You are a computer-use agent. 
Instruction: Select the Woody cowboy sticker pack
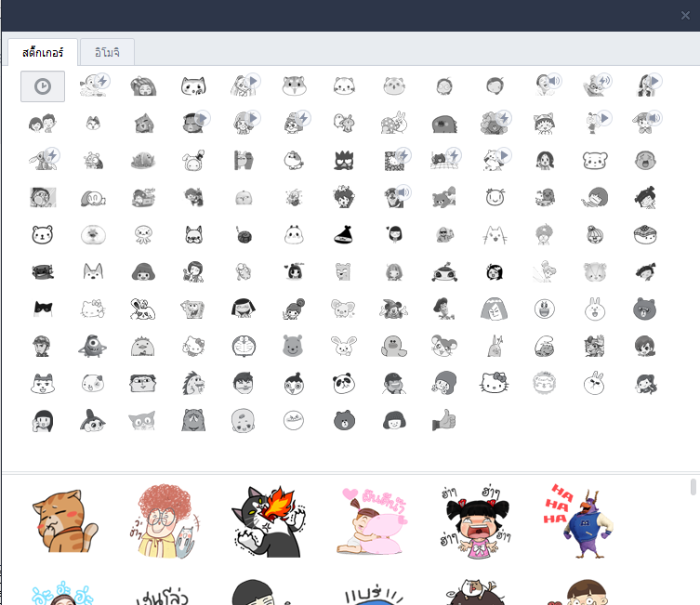(x=444, y=309)
